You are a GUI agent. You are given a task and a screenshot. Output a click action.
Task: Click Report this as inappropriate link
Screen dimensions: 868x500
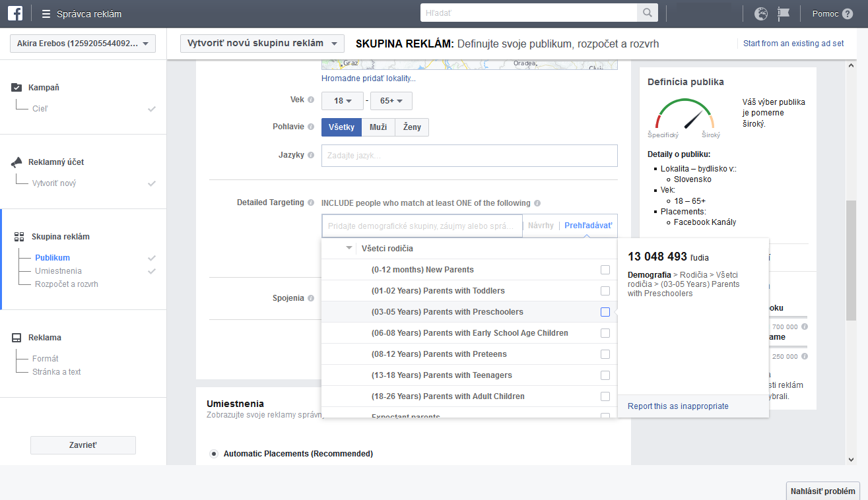tap(678, 406)
